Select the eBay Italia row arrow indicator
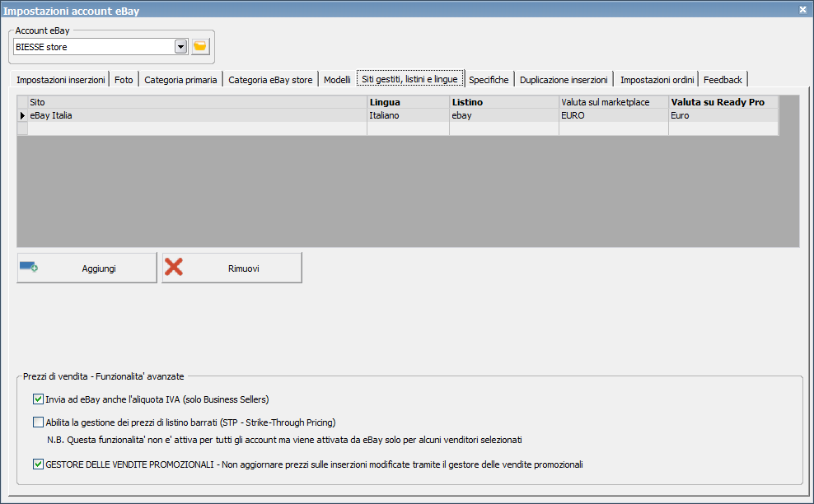This screenshot has width=814, height=504. [x=22, y=115]
